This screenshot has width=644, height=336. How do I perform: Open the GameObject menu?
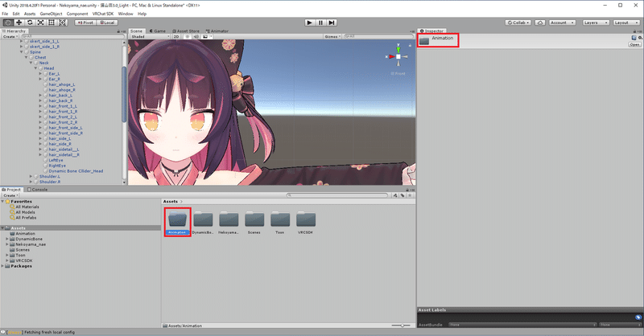pos(51,14)
